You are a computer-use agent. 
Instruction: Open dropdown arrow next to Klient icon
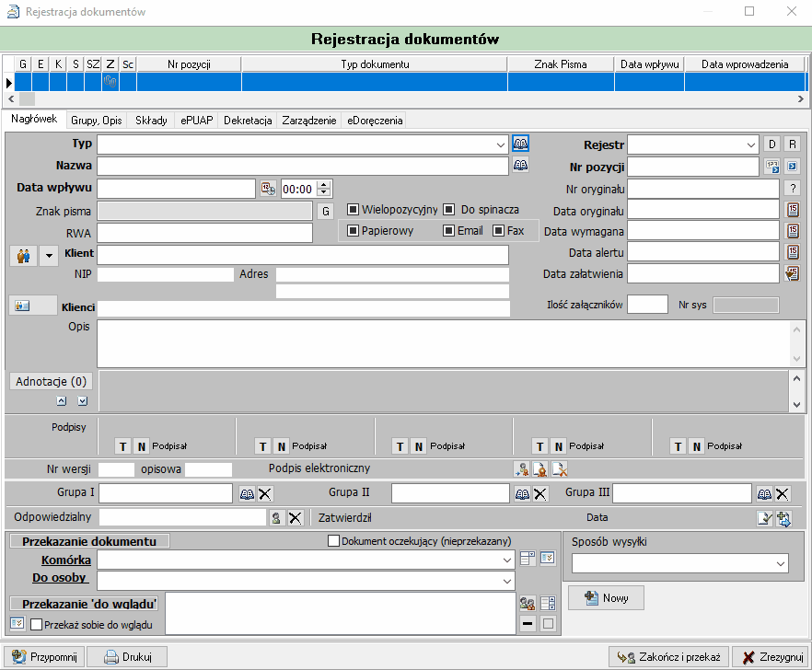click(49, 256)
